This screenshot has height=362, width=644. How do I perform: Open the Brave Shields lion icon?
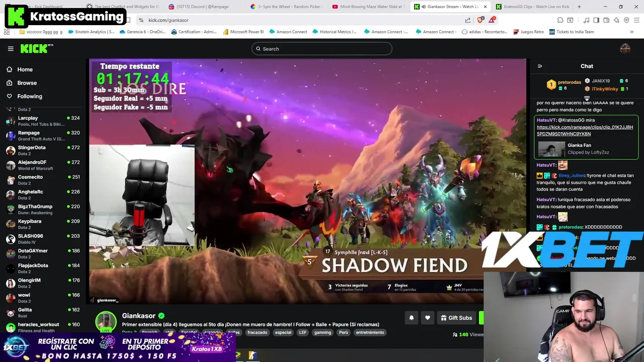[x=480, y=20]
